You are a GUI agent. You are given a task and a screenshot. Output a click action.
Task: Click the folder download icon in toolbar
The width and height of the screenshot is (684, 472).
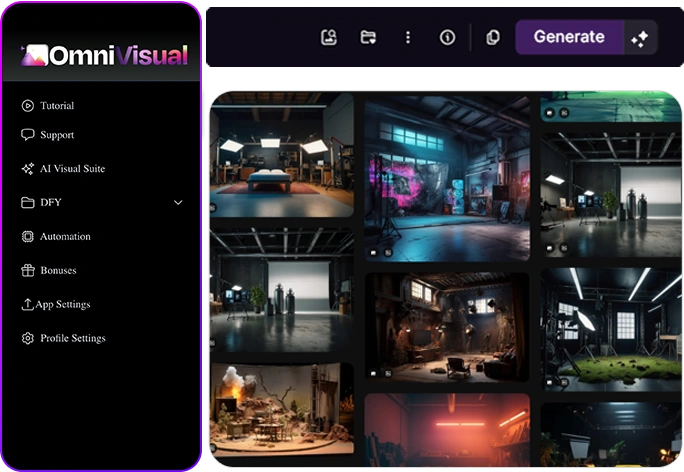coord(368,37)
